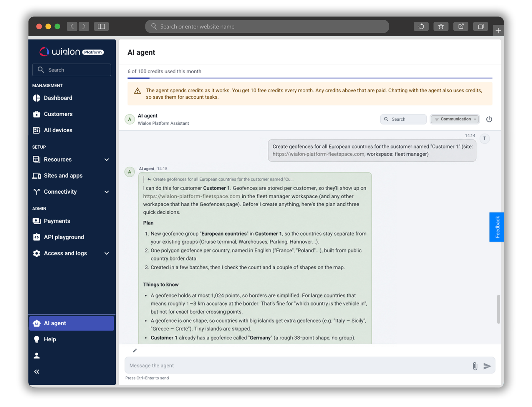Image resolution: width=532 pixels, height=407 pixels.
Task: Expand the Connectivity section chevron
Action: click(107, 192)
